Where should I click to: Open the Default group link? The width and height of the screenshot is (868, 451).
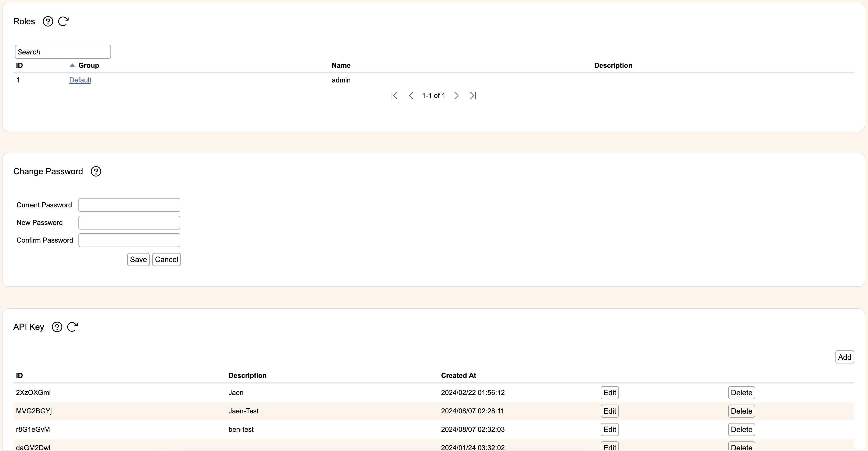[80, 80]
